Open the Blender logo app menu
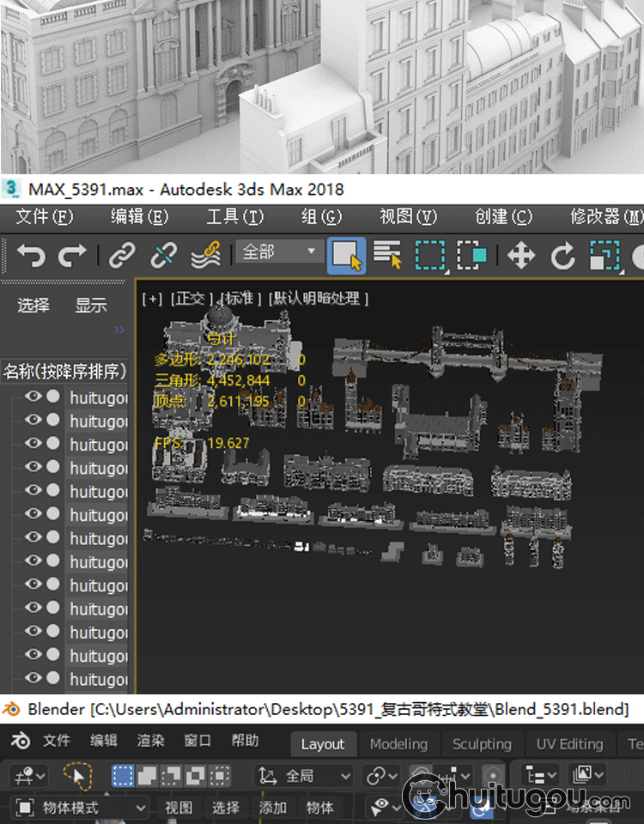The width and height of the screenshot is (644, 824). pos(21,741)
